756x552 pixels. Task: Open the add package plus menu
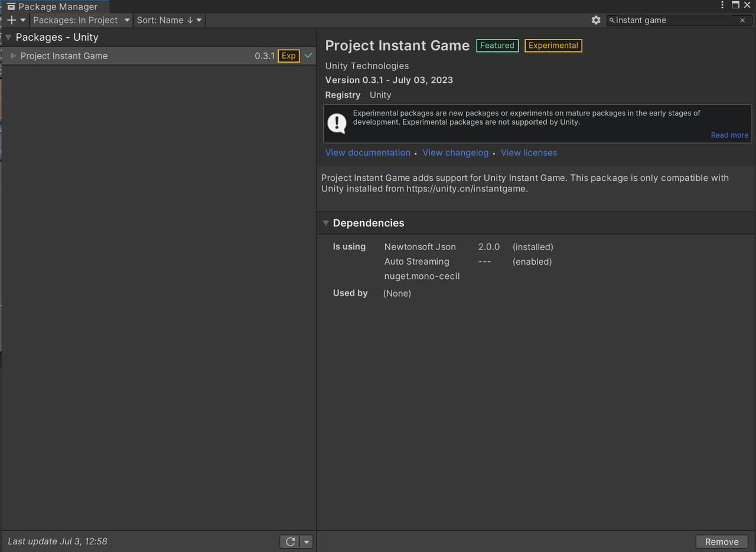pyautogui.click(x=16, y=20)
